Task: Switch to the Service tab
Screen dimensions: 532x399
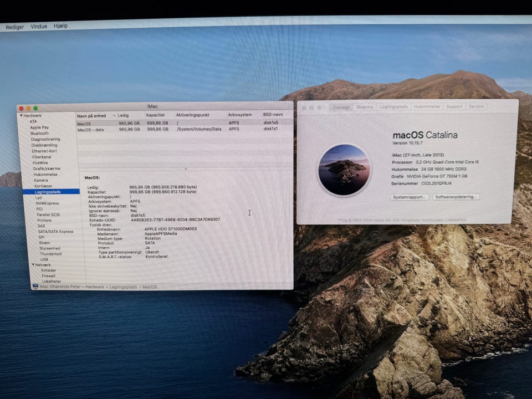Action: click(x=476, y=106)
